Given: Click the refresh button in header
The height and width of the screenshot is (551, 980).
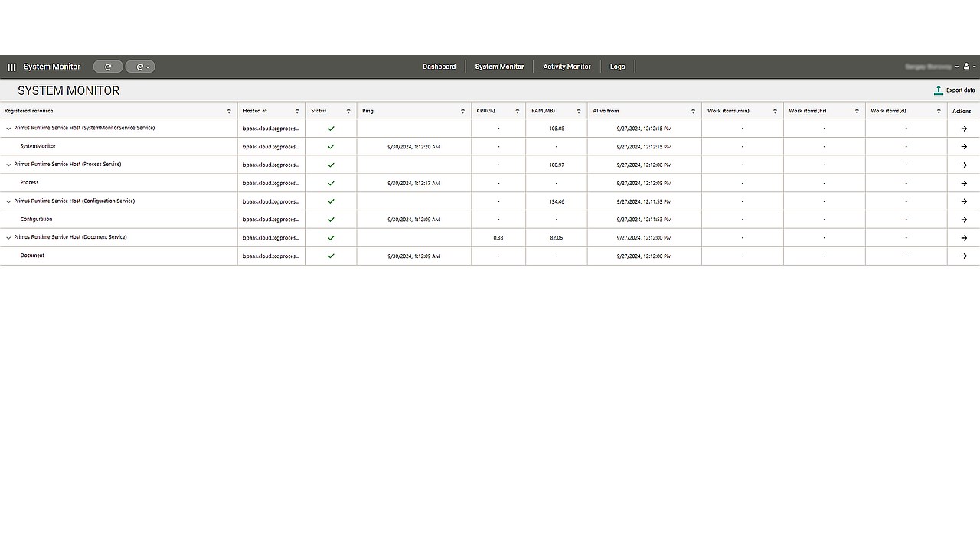Looking at the screenshot, I should (108, 67).
